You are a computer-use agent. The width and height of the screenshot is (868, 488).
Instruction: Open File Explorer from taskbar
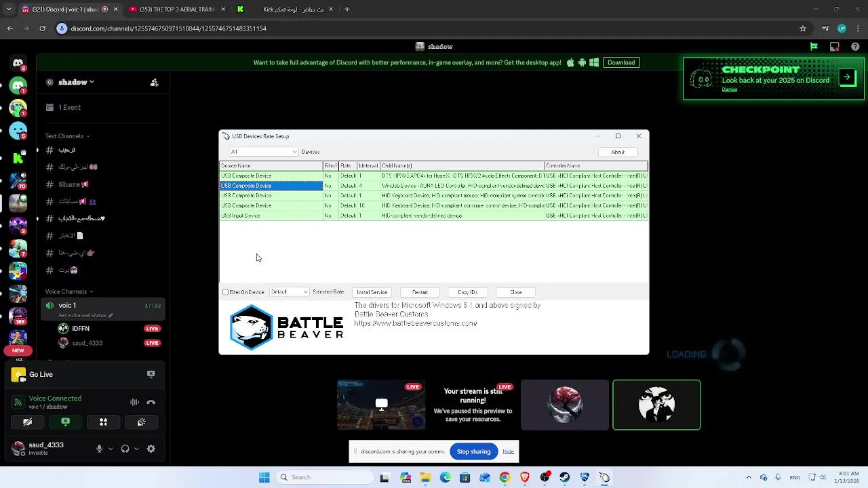pyautogui.click(x=425, y=477)
